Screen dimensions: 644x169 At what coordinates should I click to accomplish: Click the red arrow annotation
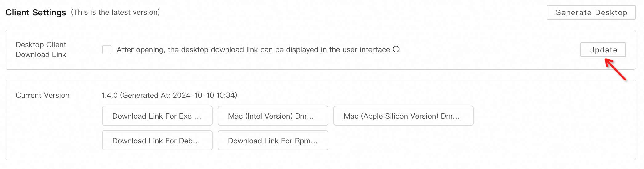click(616, 70)
